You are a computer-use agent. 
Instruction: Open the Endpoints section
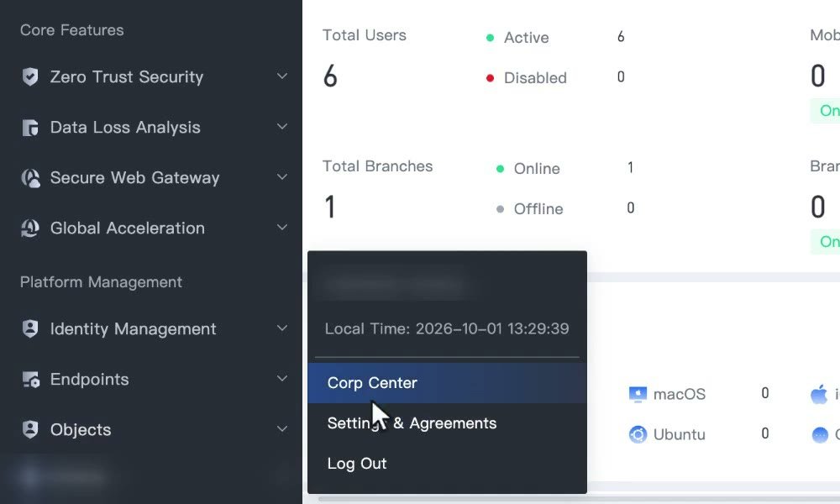click(x=153, y=379)
